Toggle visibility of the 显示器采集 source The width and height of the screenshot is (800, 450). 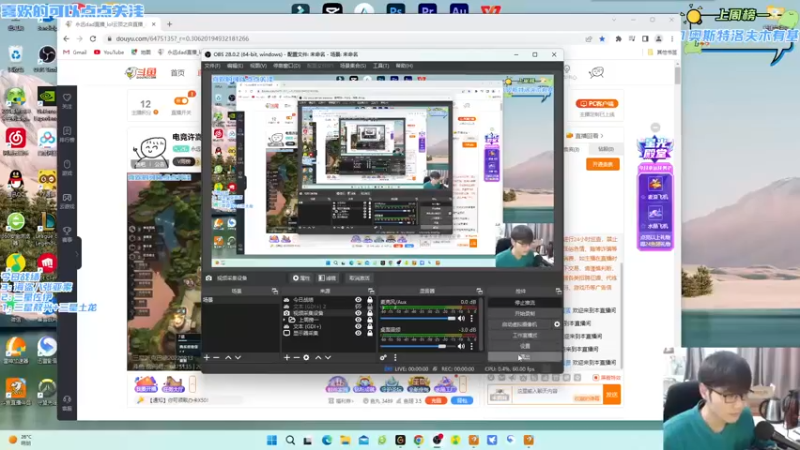tap(358, 333)
